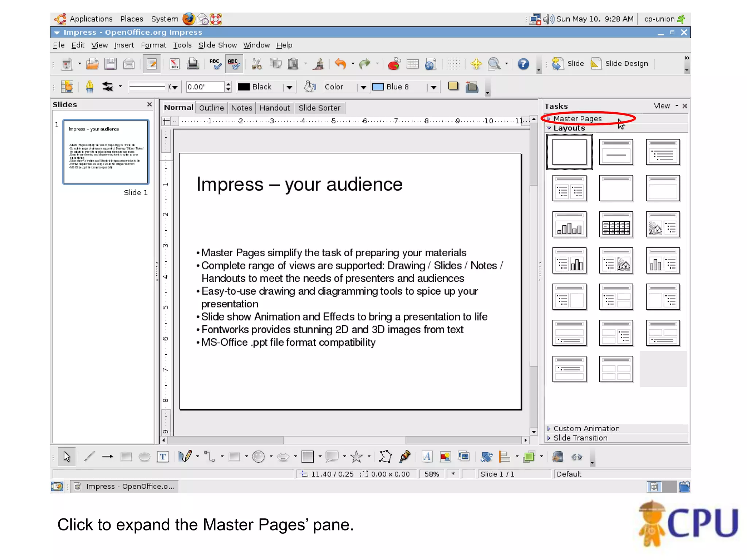The height and width of the screenshot is (560, 747).
Task: Switch to the Handout tab
Action: [275, 108]
